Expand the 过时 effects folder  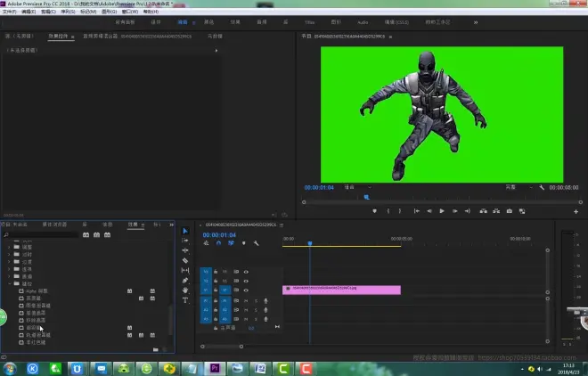pos(9,254)
